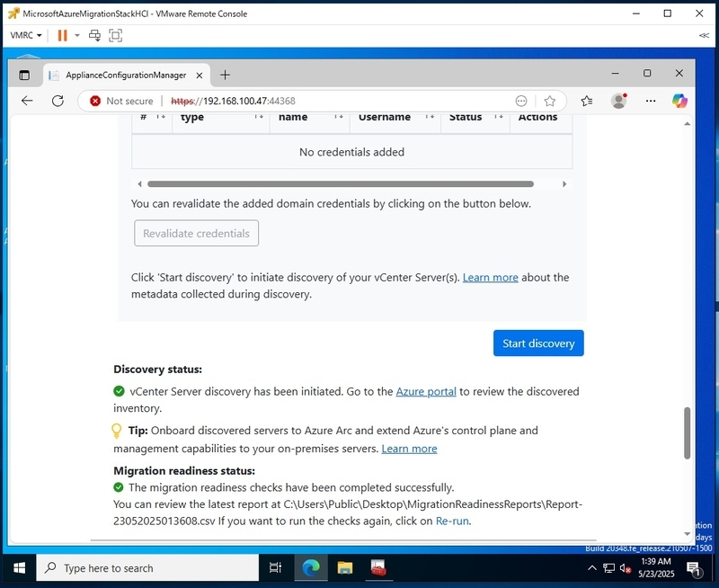Click the muted volume tray icon
This screenshot has height=588, width=719.
(x=626, y=569)
